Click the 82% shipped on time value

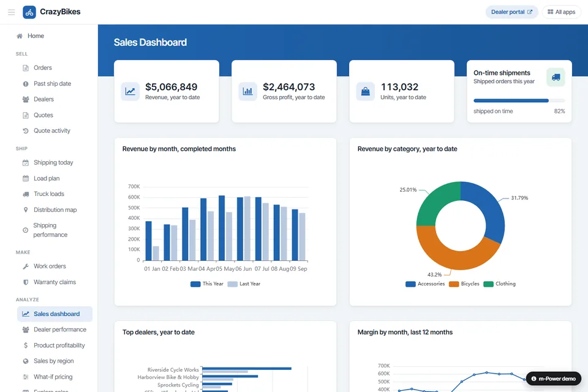click(559, 111)
